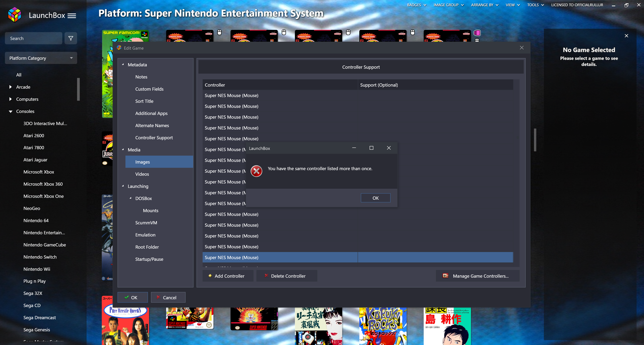Click the game grid vertical scrollbar
This screenshot has width=644, height=345.
535,140
